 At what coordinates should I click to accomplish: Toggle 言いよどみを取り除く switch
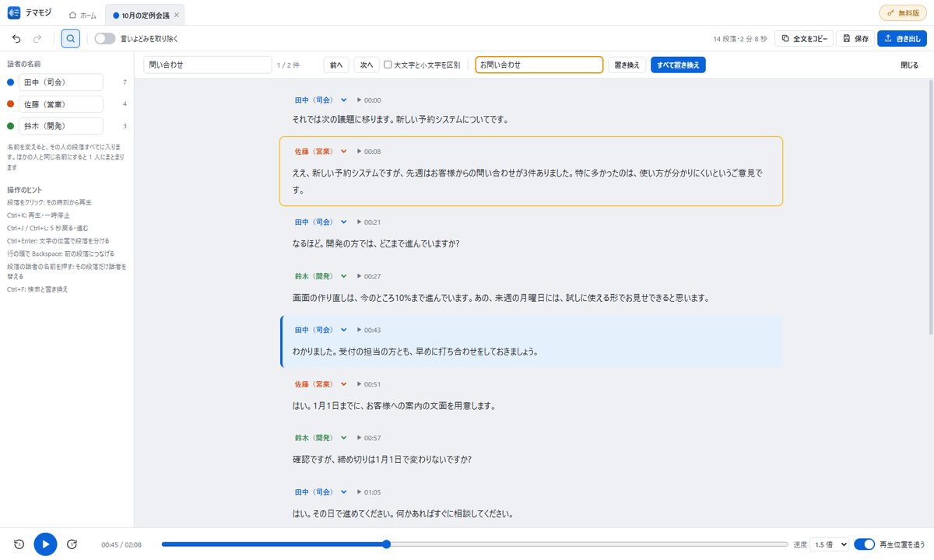104,38
